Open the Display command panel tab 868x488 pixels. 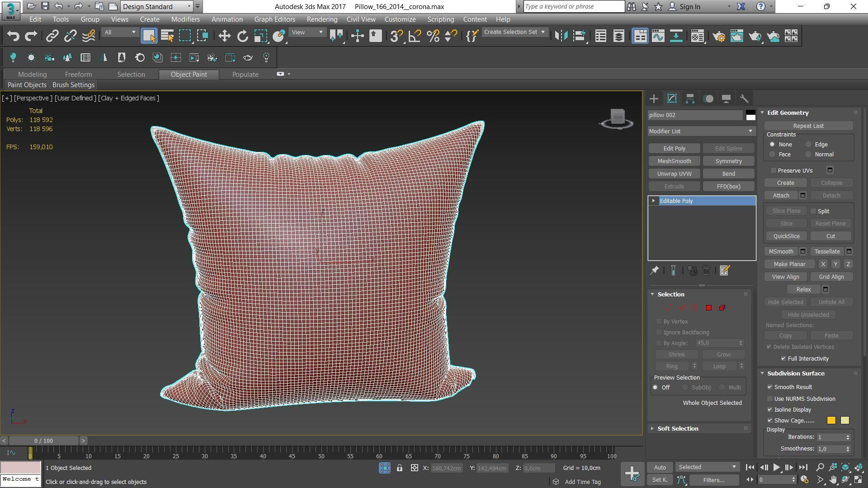click(x=726, y=99)
